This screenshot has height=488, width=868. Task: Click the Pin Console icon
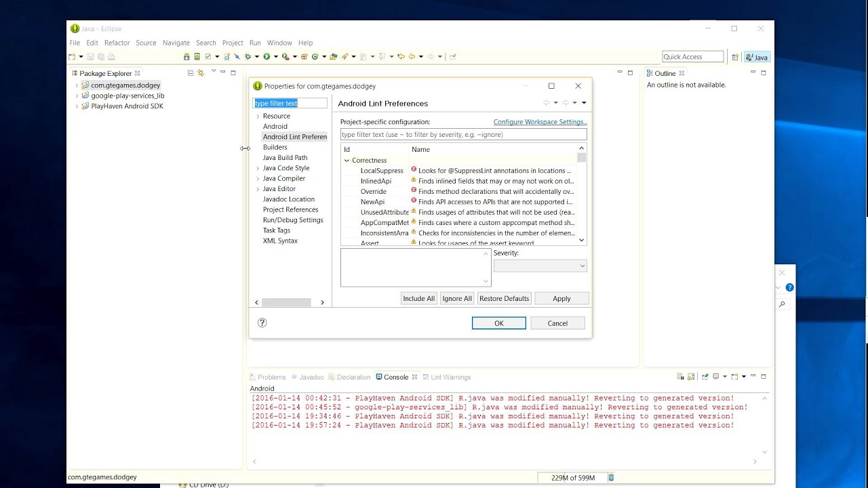[705, 377]
